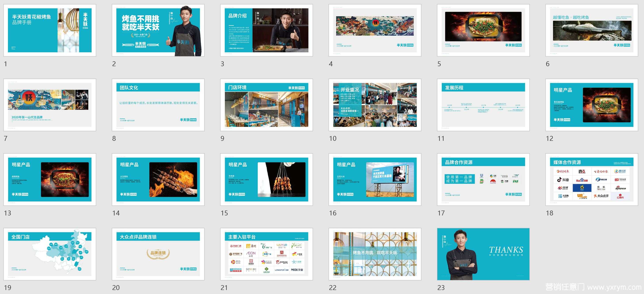
Task: Click slide number label 23
Action: tap(441, 288)
